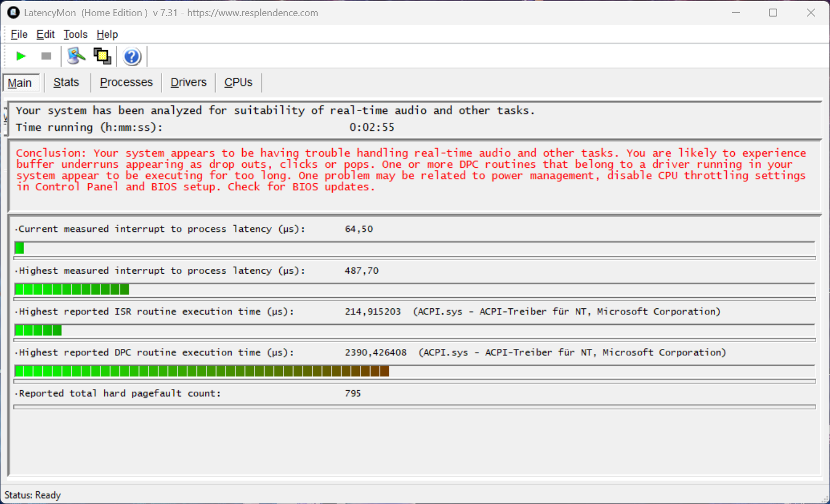830x504 pixels.
Task: Click the LatencyMon app icon in title bar
Action: pyautogui.click(x=13, y=12)
